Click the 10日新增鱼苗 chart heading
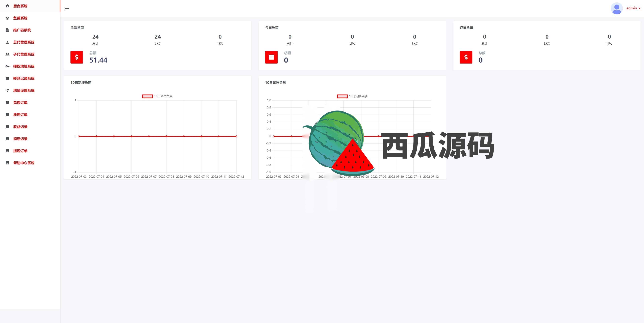This screenshot has height=323, width=644. (81, 83)
